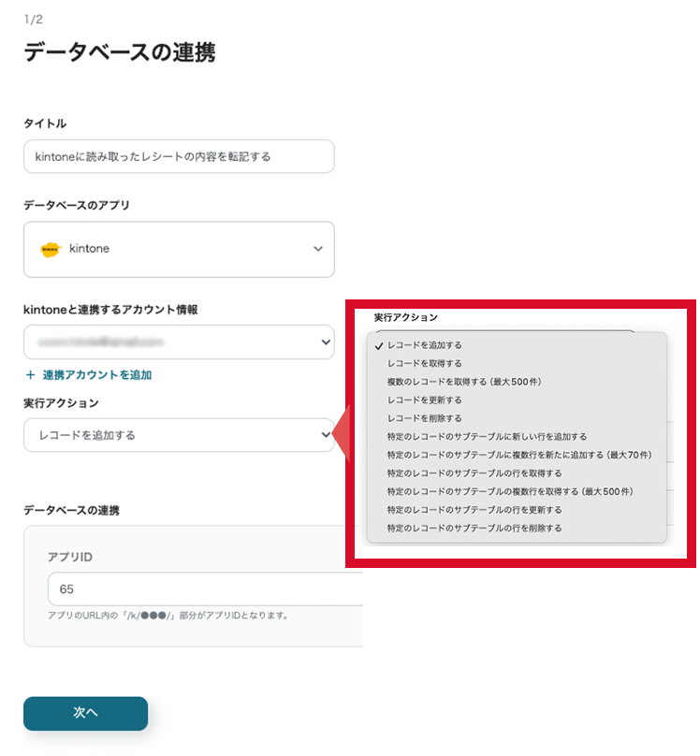
Task: Select レコードを追加する in the action list
Action: pos(425,345)
